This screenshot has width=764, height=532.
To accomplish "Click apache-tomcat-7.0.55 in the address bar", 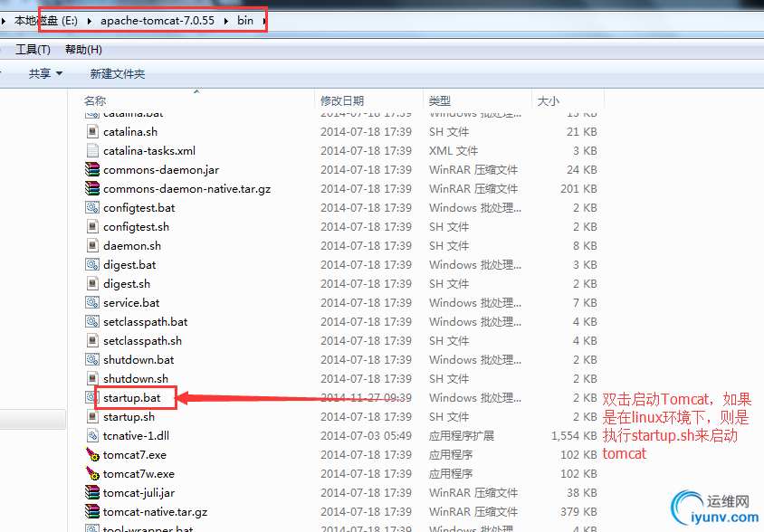I will 158,21.
